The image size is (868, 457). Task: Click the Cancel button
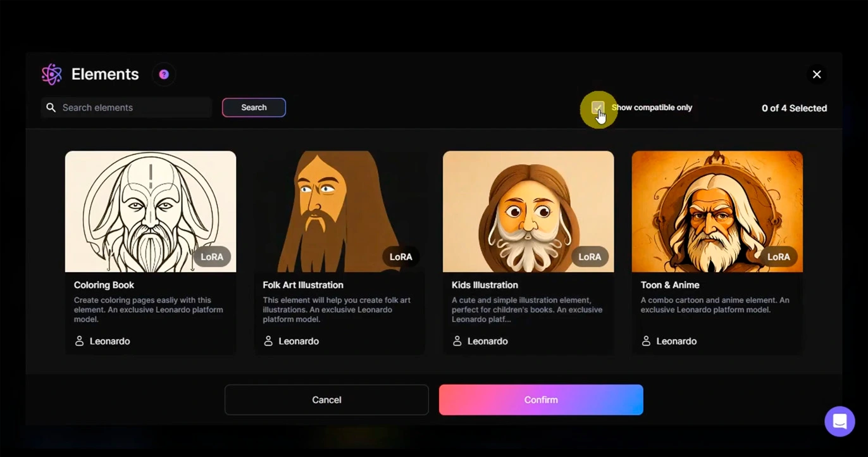point(326,400)
